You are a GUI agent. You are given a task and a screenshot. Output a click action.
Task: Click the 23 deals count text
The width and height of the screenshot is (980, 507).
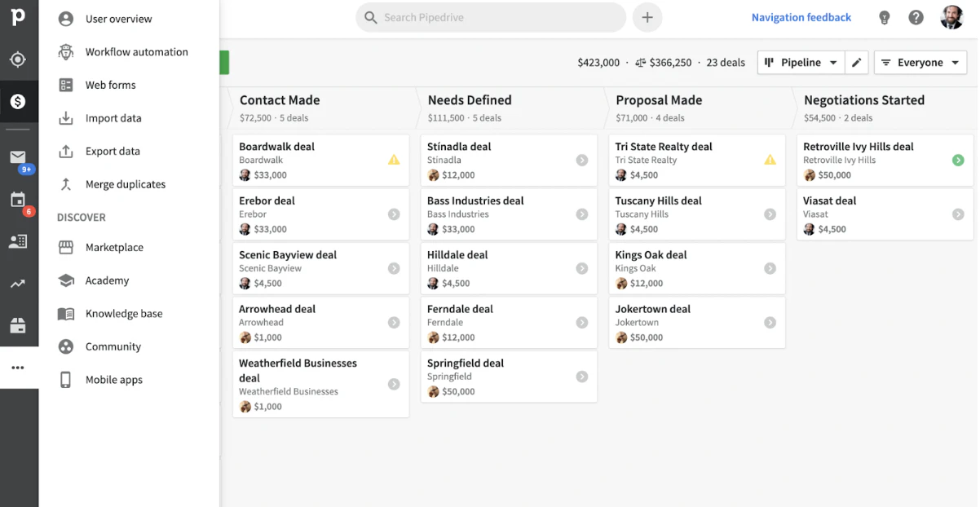[x=726, y=63]
